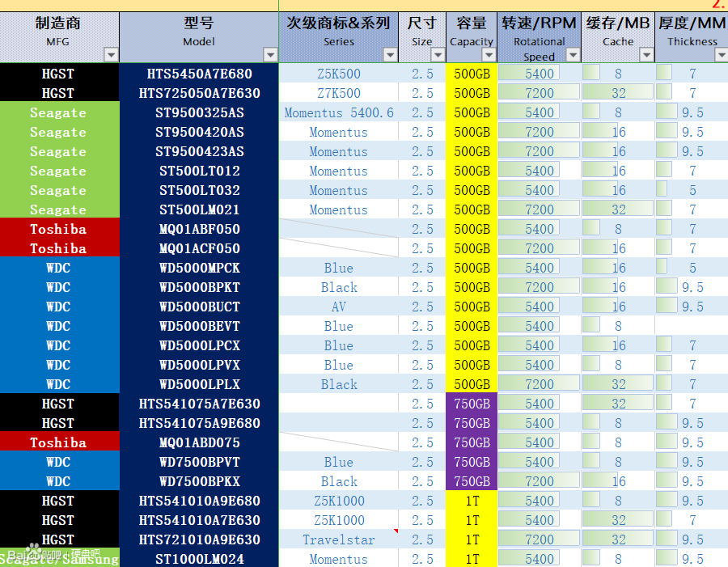Select model cell WD5000LPLX

199,384
